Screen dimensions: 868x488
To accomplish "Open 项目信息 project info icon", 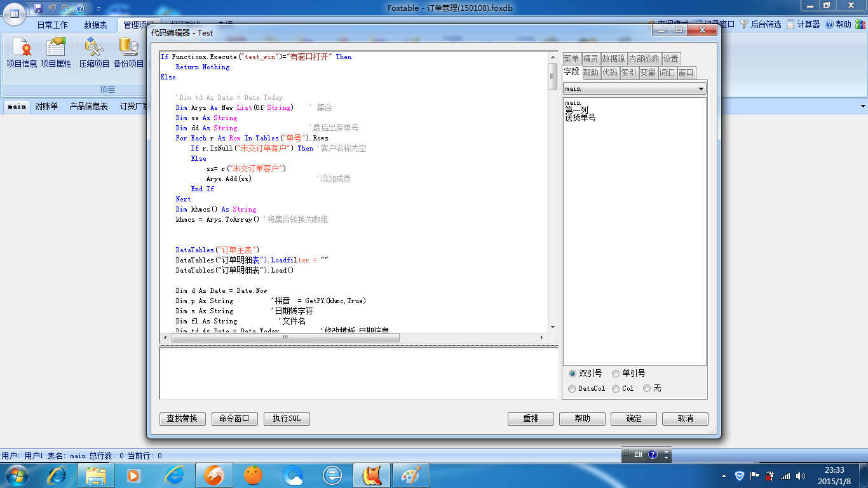I will pyautogui.click(x=22, y=53).
